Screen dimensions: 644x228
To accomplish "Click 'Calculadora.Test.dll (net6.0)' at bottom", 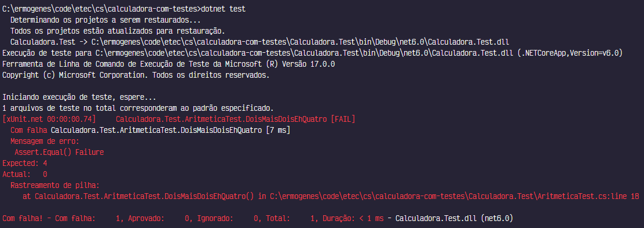I will 454,219.
